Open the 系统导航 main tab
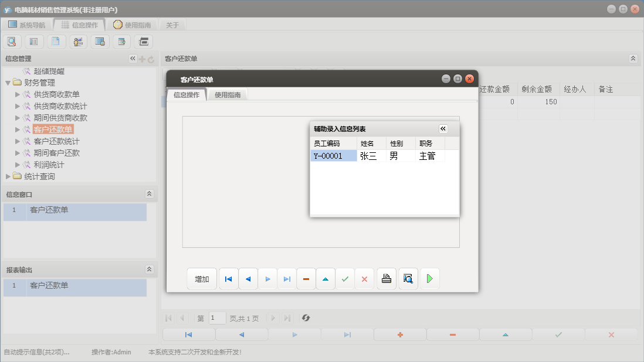The width and height of the screenshot is (644, 362). click(26, 25)
